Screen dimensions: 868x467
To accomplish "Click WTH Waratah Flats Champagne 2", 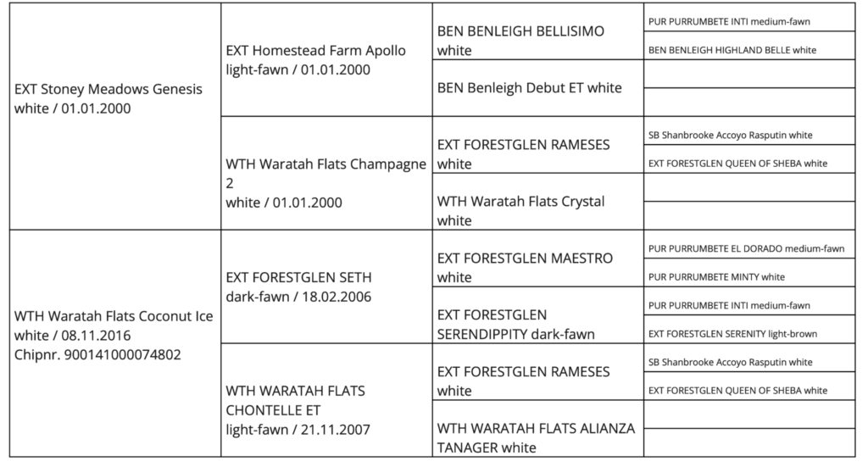I will 325,164.
